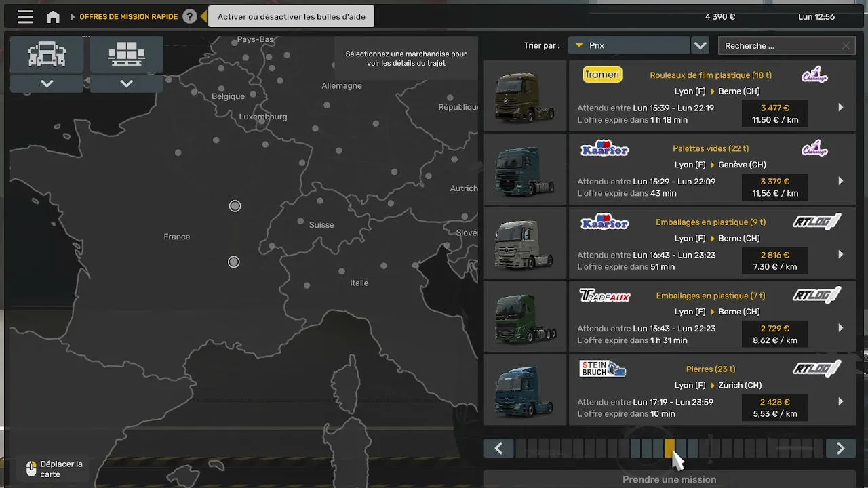Select the truck thumbnail of the 7 t Emballages offer
Image resolution: width=868 pixels, height=488 pixels.
pos(525,317)
